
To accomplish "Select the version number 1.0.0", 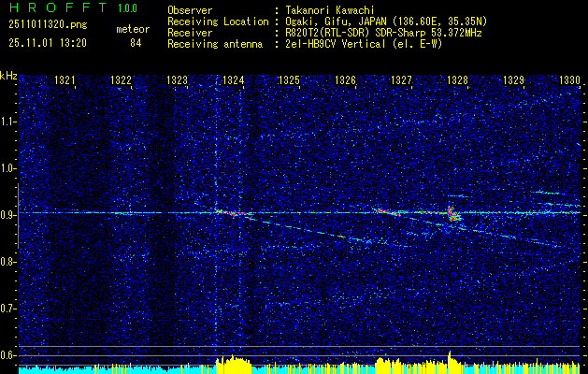I will tap(127, 7).
